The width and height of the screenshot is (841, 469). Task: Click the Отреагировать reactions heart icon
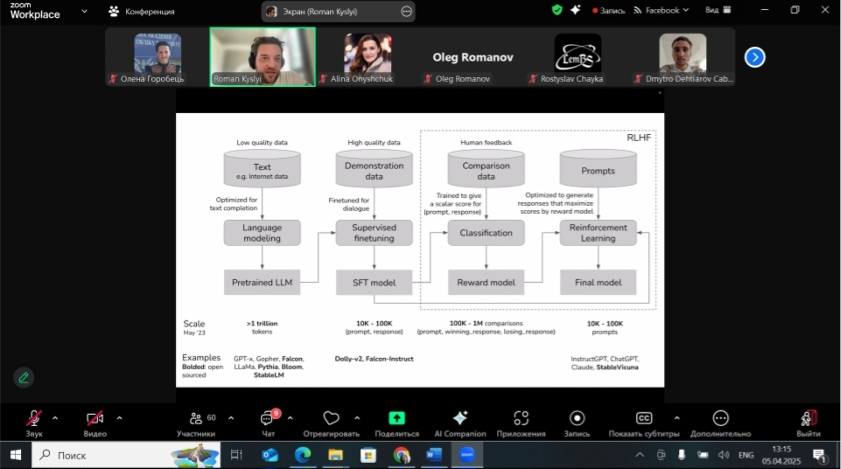click(331, 419)
